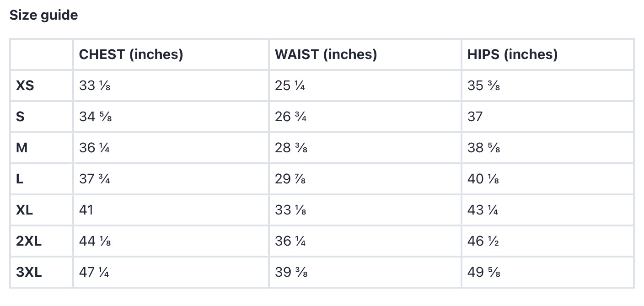Select the S hips value 37
This screenshot has height=306, width=644.
point(475,117)
